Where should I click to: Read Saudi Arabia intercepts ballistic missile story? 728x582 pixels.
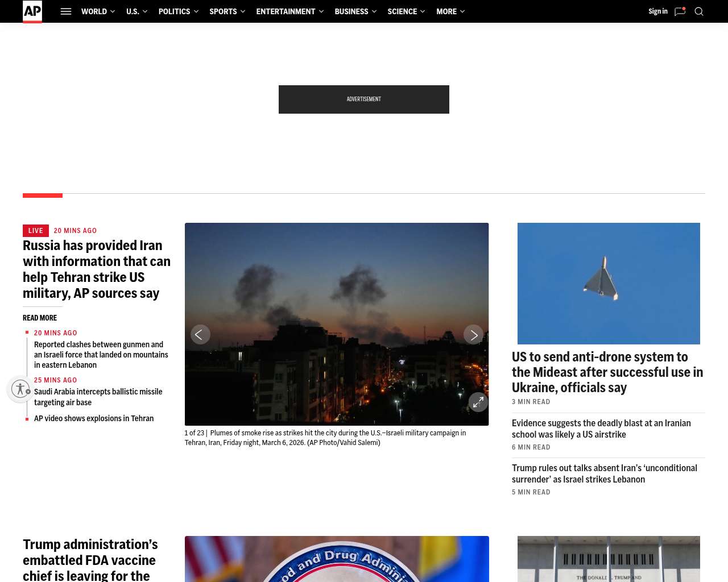[x=98, y=397]
